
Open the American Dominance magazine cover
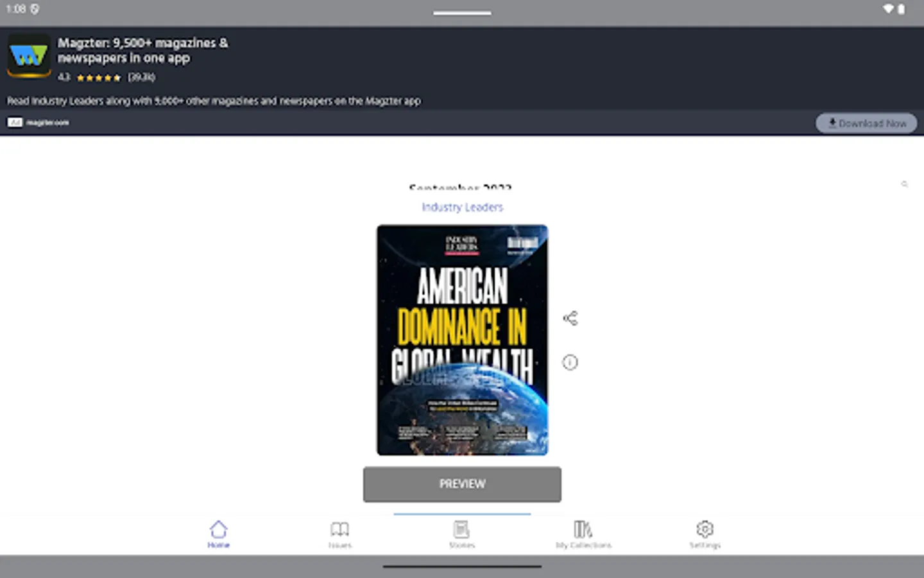coord(462,340)
